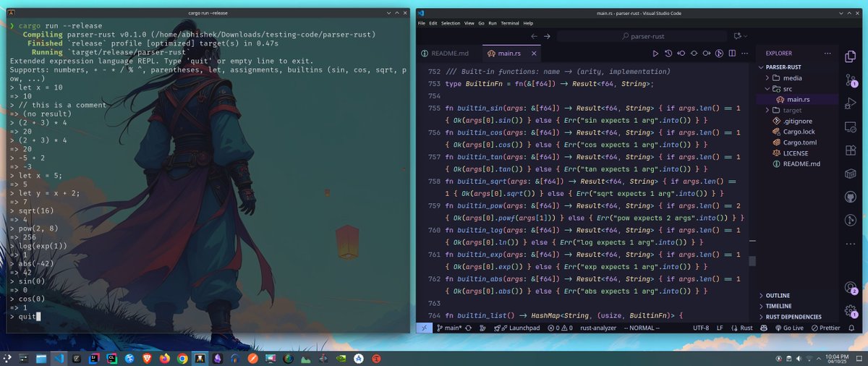Viewport: 868px width, 366px height.
Task: Change the Rust language mode
Action: pyautogui.click(x=746, y=328)
